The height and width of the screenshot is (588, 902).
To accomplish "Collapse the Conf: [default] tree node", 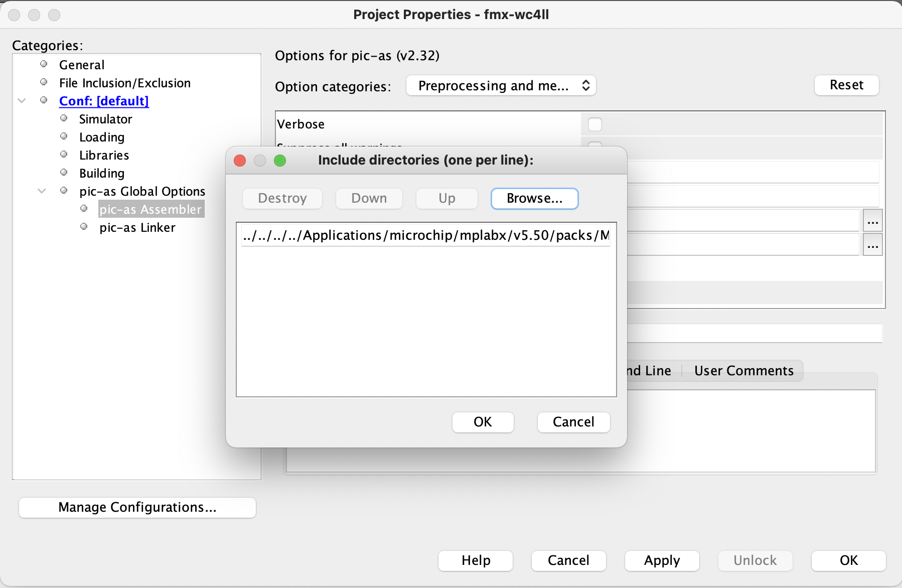I will (x=22, y=101).
